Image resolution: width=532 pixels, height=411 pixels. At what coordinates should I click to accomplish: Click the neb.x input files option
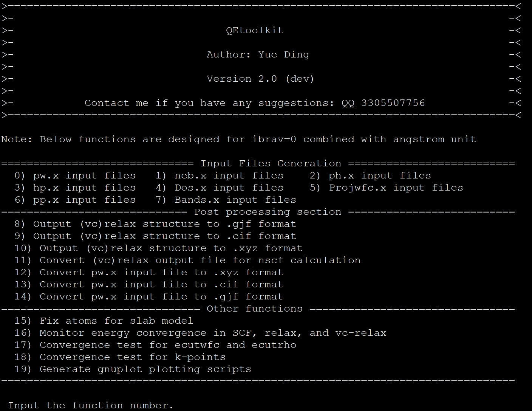tap(220, 176)
